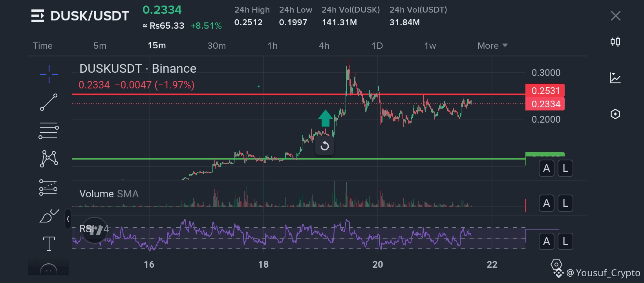The width and height of the screenshot is (644, 283).
Task: Select the 5m timeframe
Action: (x=100, y=46)
